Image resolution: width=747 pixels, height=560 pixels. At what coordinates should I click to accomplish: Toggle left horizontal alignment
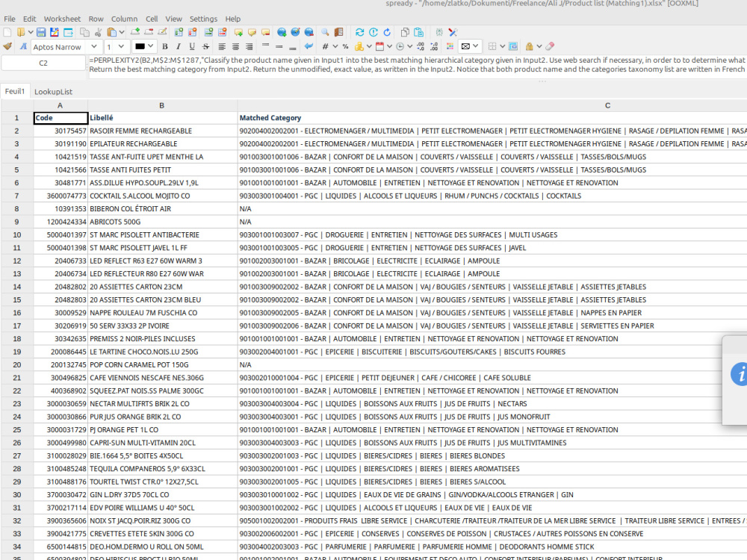[x=222, y=46]
